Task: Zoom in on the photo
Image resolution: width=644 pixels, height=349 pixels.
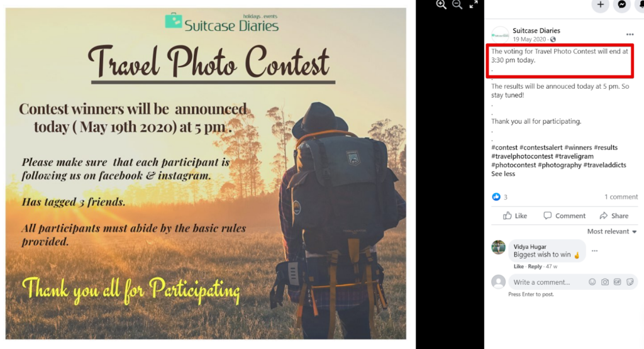Action: pos(441,4)
